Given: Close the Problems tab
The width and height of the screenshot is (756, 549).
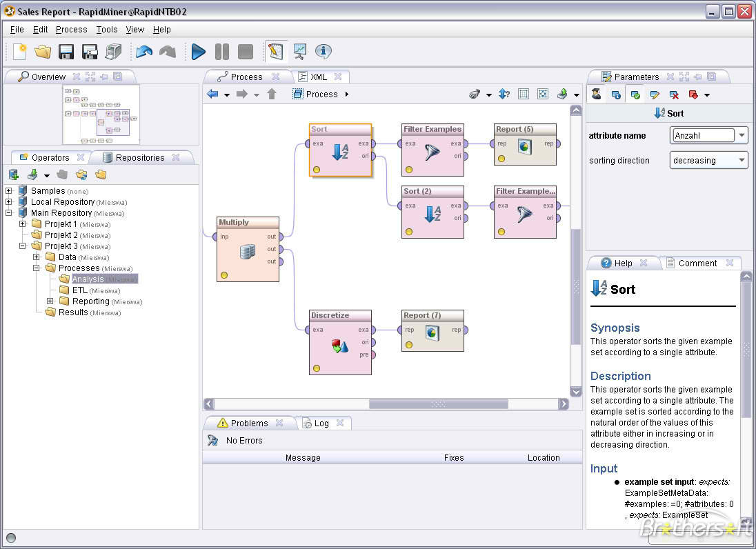Looking at the screenshot, I should pos(279,423).
